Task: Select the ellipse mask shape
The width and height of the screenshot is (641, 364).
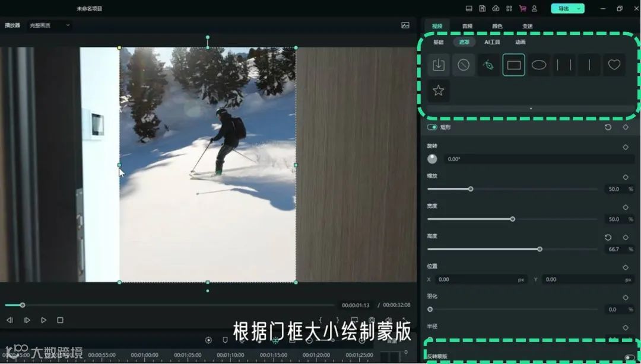Action: [x=539, y=65]
